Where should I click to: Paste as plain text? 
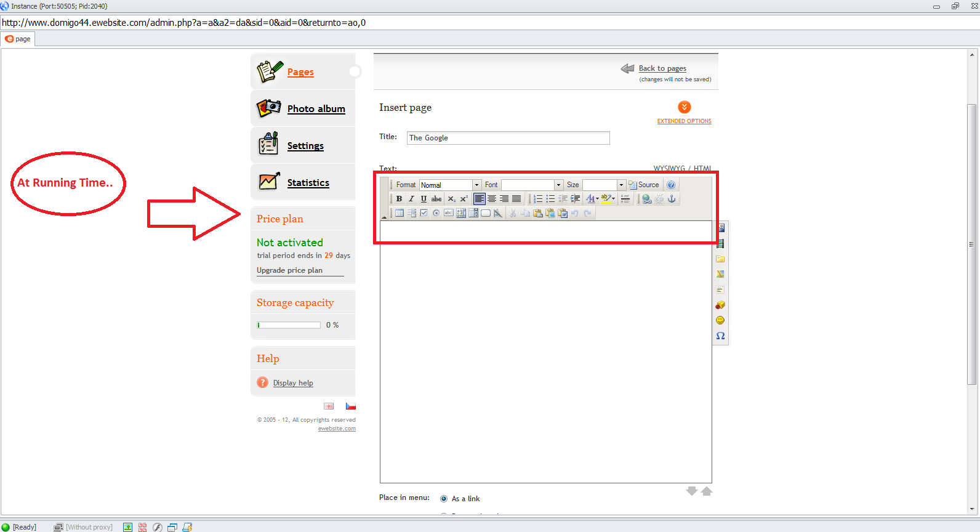point(550,213)
